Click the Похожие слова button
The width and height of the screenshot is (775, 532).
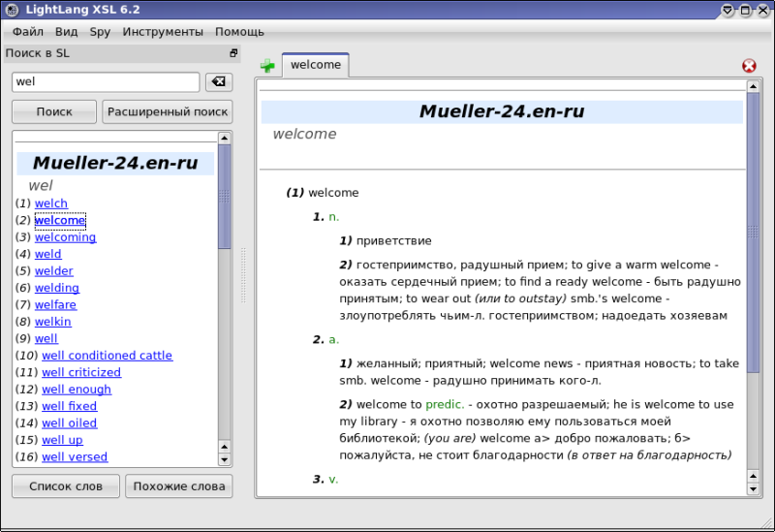[179, 486]
